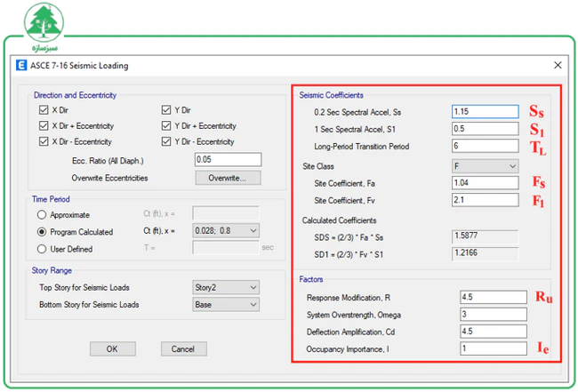Toggle X Dir - Eccentricity checkbox
The height and width of the screenshot is (392, 578).
pos(44,141)
